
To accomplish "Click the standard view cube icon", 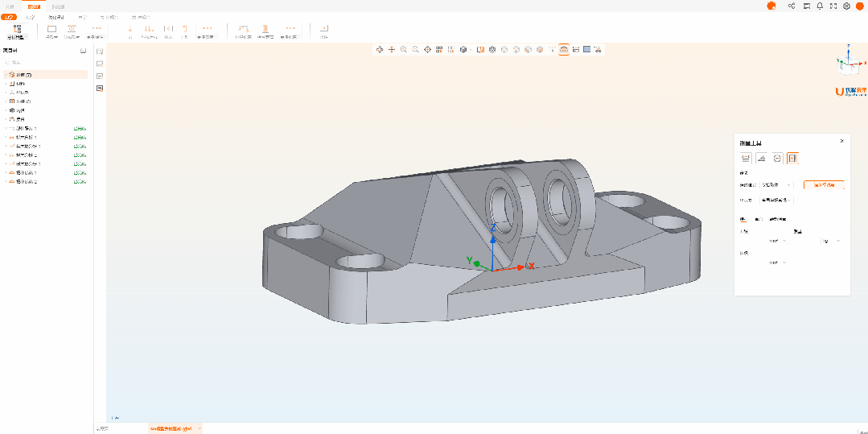I will tap(463, 50).
